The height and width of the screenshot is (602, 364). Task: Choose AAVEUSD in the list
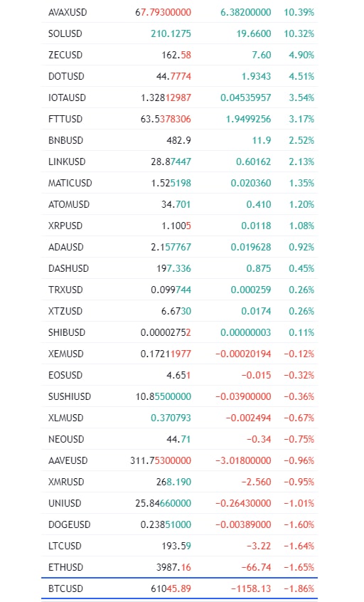tap(179, 460)
